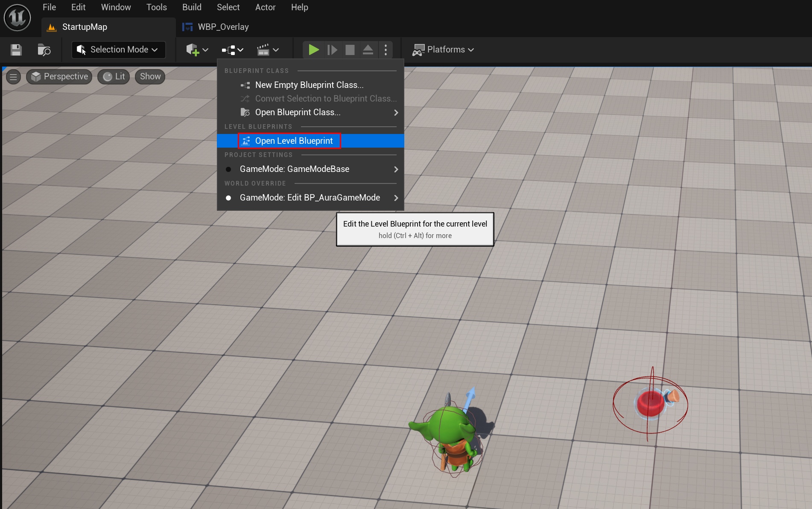Open the Select menu
812x509 pixels.
point(228,7)
